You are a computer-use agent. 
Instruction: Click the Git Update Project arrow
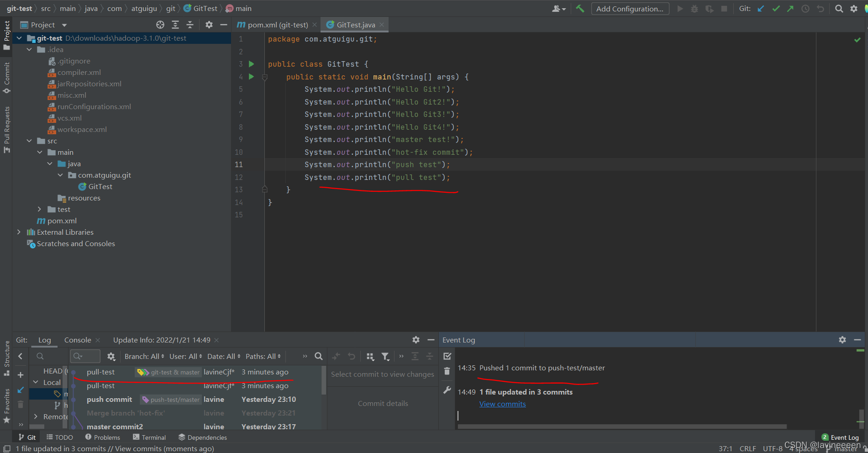[x=761, y=8]
